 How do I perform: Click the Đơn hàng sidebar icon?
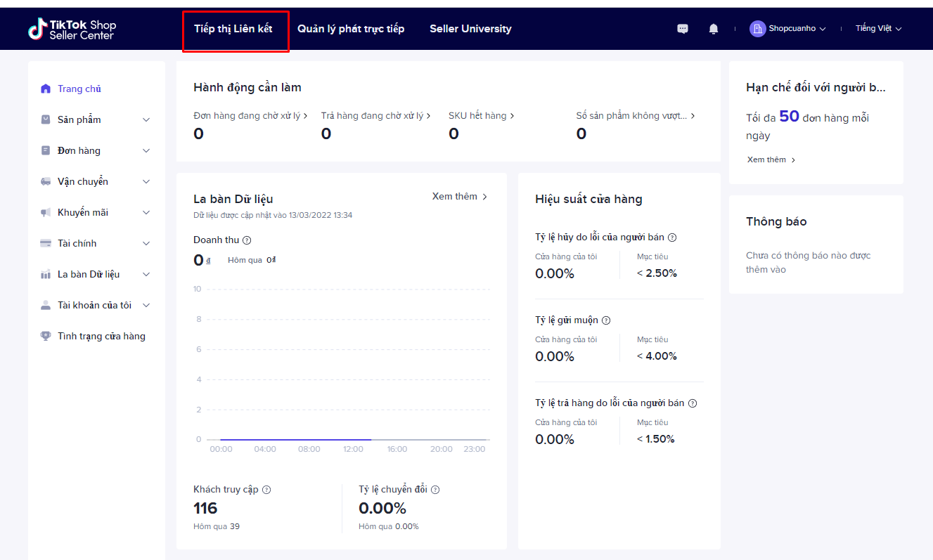coord(46,150)
